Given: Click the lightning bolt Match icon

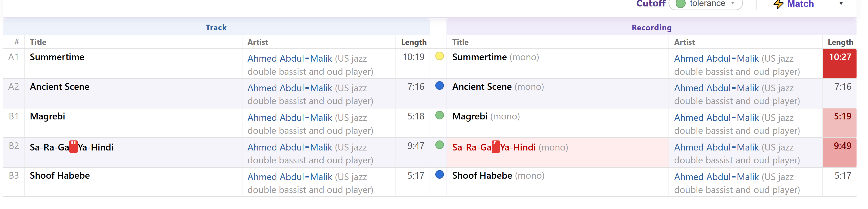Looking at the screenshot, I should 778,4.
